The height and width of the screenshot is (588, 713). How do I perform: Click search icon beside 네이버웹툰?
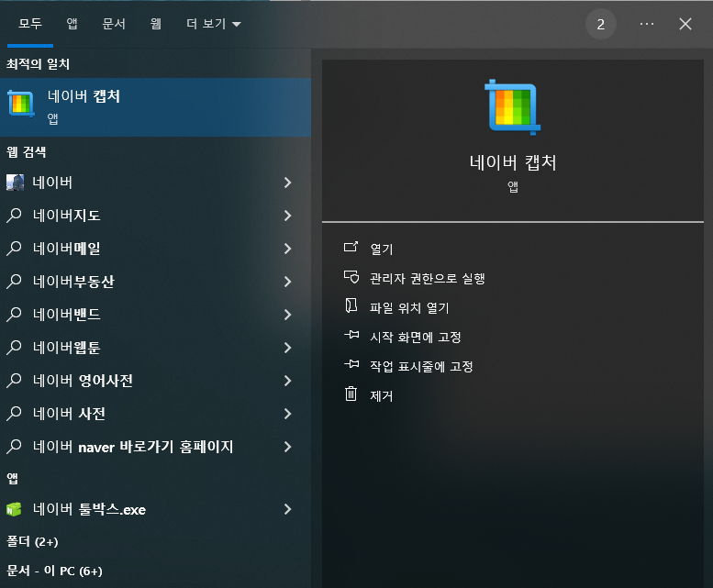click(x=14, y=348)
